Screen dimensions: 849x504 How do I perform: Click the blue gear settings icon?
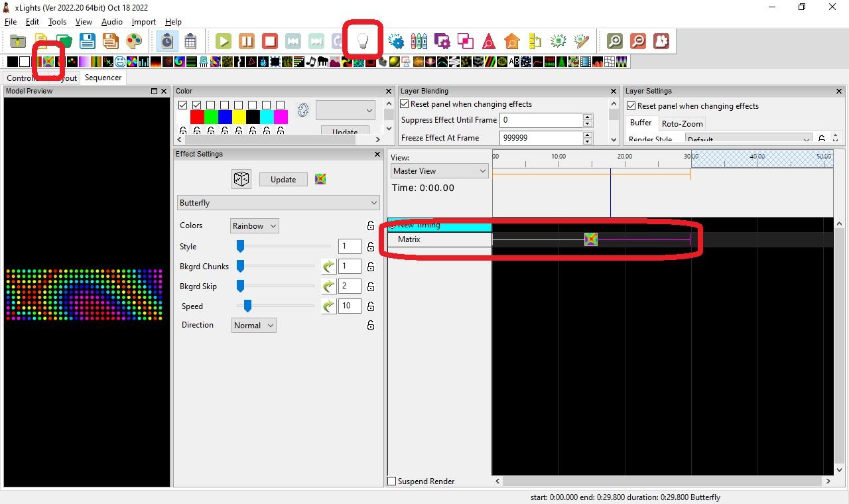click(396, 41)
